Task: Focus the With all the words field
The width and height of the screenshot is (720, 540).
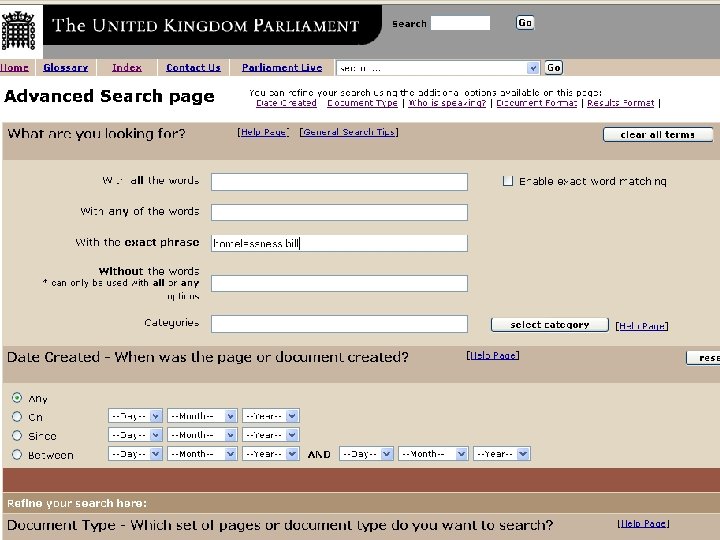Action: point(339,182)
